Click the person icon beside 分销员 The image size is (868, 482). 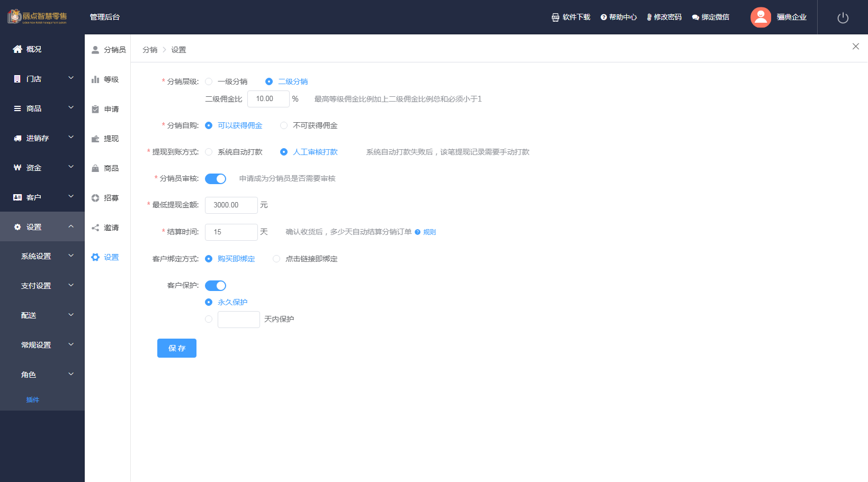[x=95, y=50]
